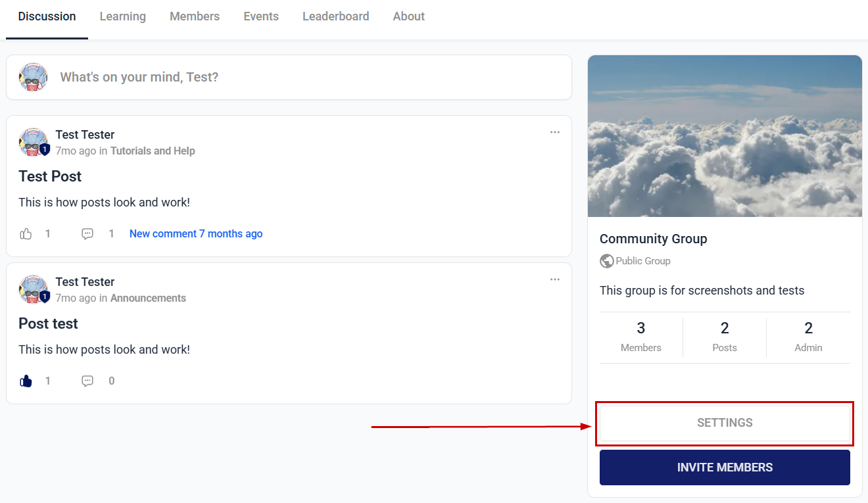Open the Tutorials and Help category link
The width and height of the screenshot is (868, 503).
(153, 151)
